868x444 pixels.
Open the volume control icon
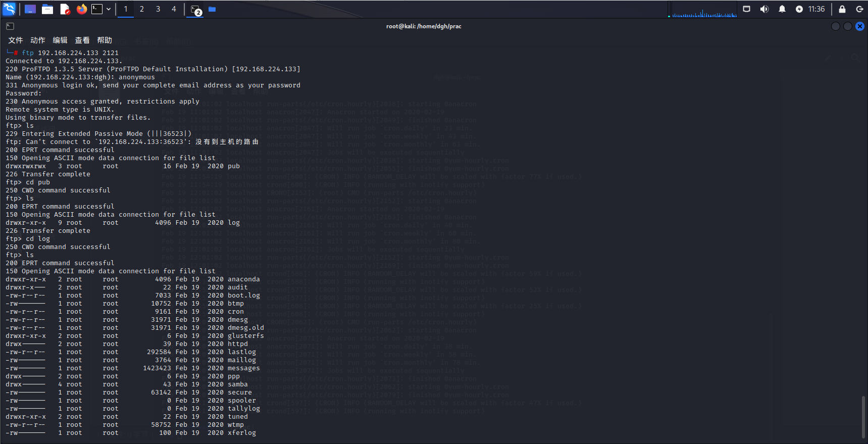[x=764, y=9]
